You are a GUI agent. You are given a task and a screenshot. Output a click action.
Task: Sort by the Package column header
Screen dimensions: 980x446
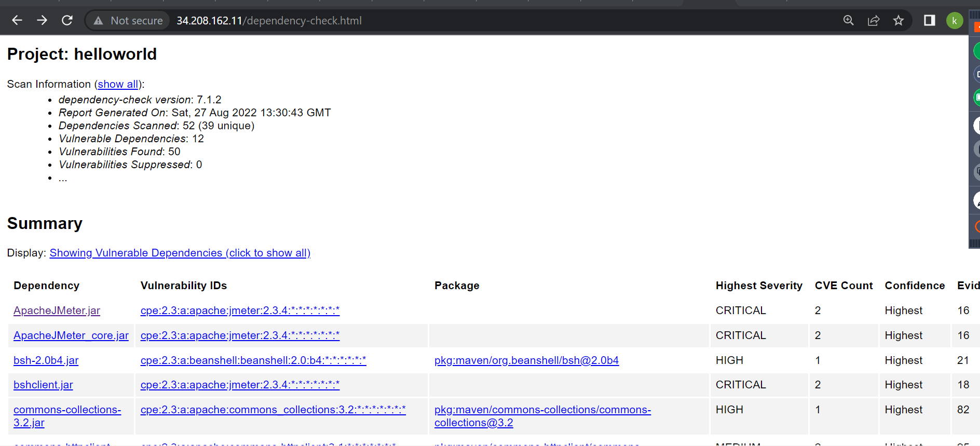pos(457,286)
